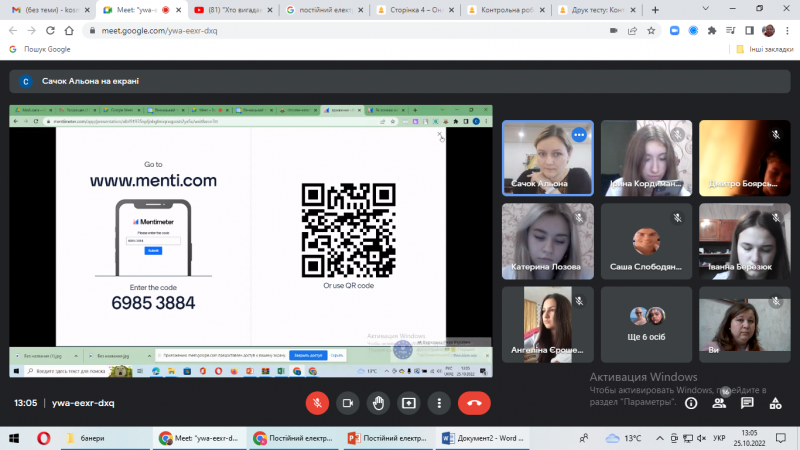The image size is (800, 450).
Task: Click the Саша Слободян participant tile
Action: pyautogui.click(x=646, y=241)
